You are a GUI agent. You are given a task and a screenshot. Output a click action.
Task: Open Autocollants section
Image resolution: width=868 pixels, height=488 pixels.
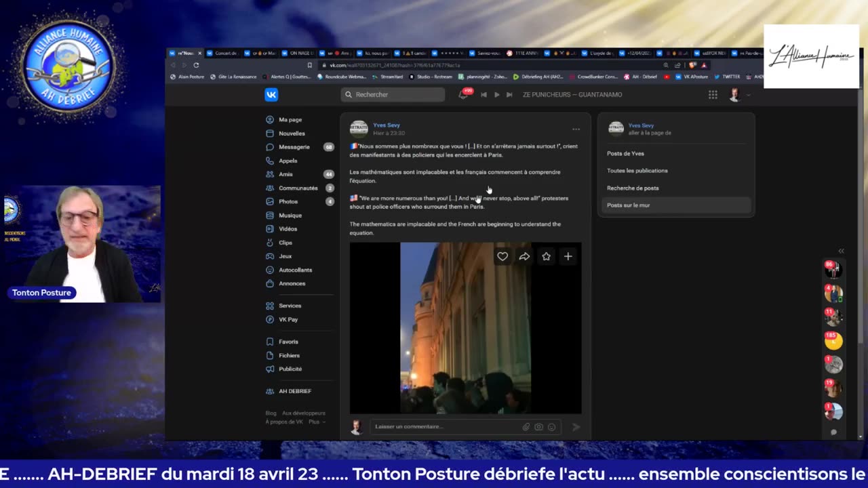pyautogui.click(x=296, y=270)
